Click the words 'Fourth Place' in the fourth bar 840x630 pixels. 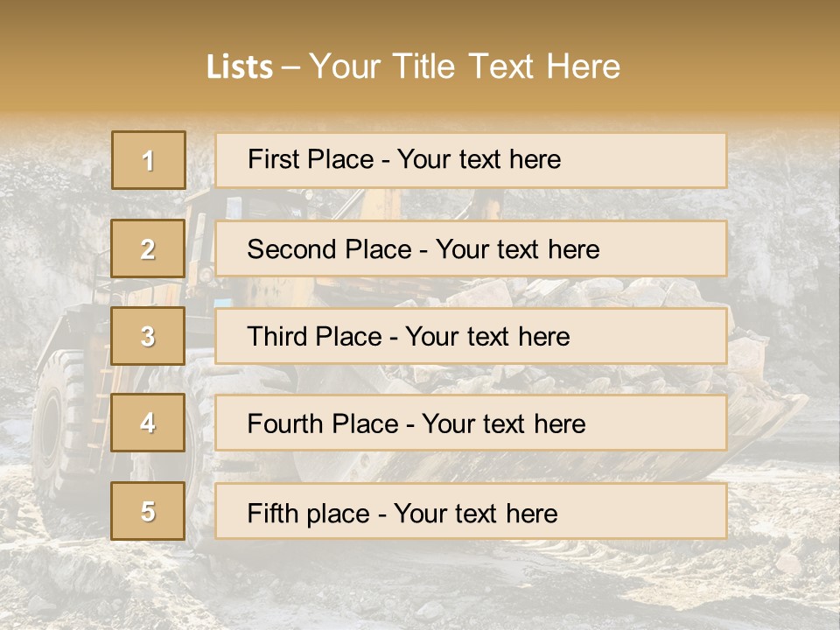323,423
